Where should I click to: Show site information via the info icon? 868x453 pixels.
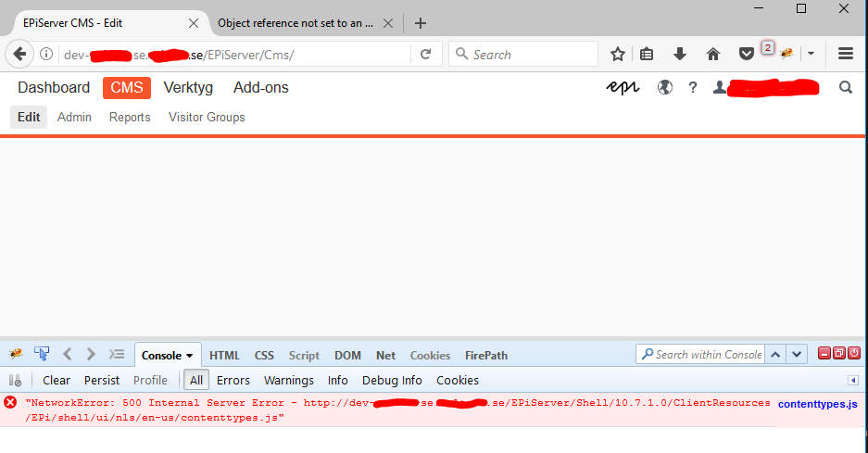(46, 54)
